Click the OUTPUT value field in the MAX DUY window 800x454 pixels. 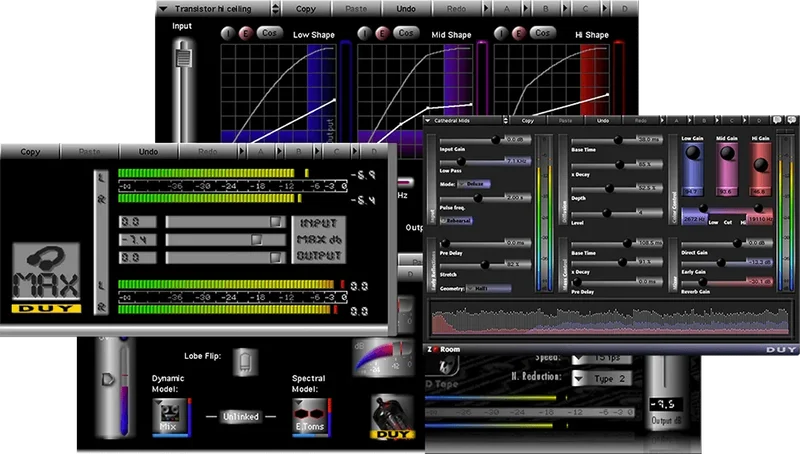pyautogui.click(x=138, y=258)
